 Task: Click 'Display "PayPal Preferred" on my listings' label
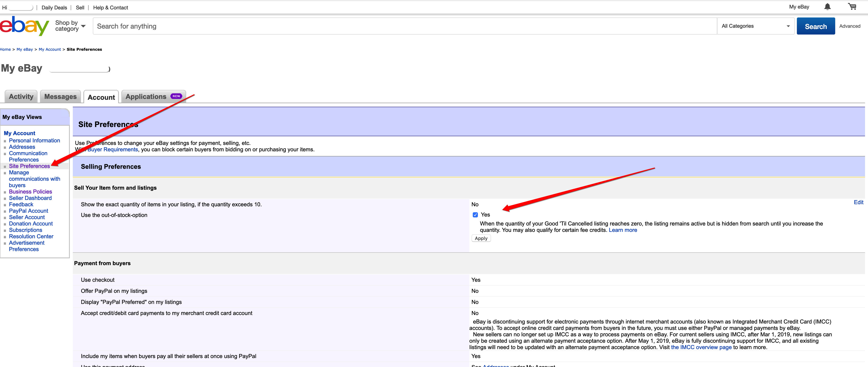[x=131, y=302]
